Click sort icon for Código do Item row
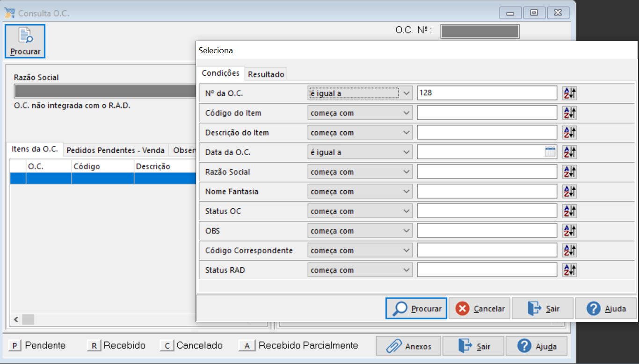This screenshot has width=639, height=364. (569, 113)
